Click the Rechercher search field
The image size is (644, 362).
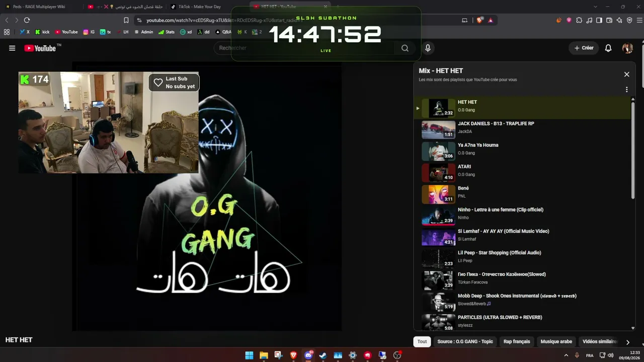tap(304, 48)
